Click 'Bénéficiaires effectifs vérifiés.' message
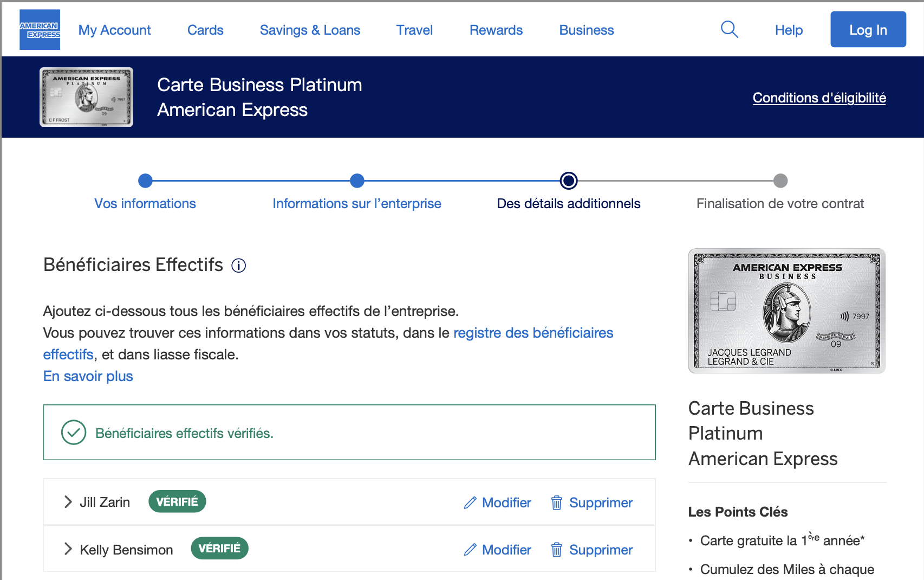The image size is (924, 580). click(x=185, y=434)
